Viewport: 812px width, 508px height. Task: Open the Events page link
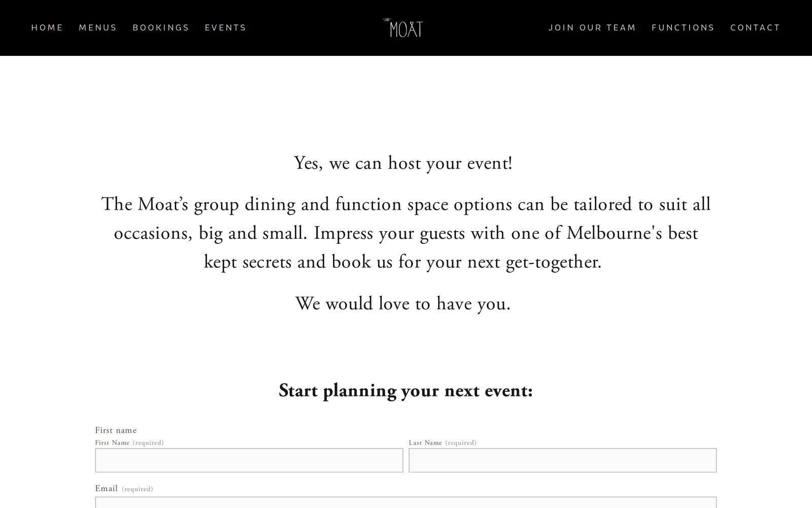(225, 27)
